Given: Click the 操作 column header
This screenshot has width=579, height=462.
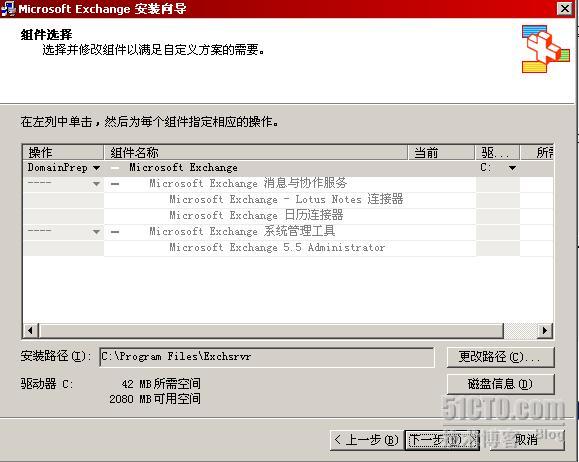Looking at the screenshot, I should pyautogui.click(x=63, y=152).
